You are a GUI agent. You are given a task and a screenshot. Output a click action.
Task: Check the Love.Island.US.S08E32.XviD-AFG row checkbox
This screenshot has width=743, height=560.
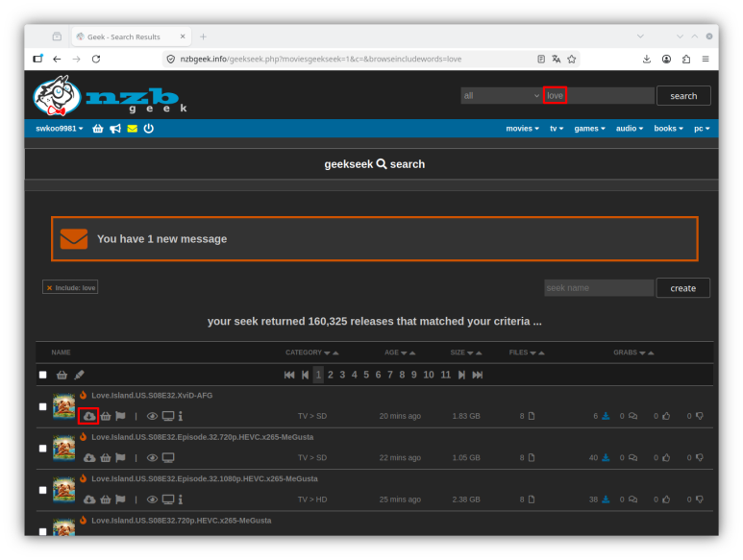pos(43,406)
